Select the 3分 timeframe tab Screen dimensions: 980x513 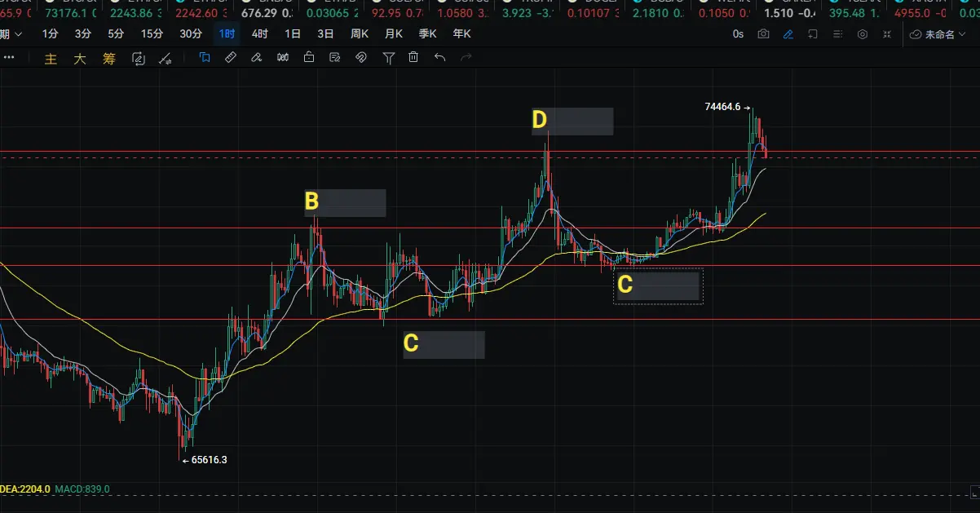(83, 33)
